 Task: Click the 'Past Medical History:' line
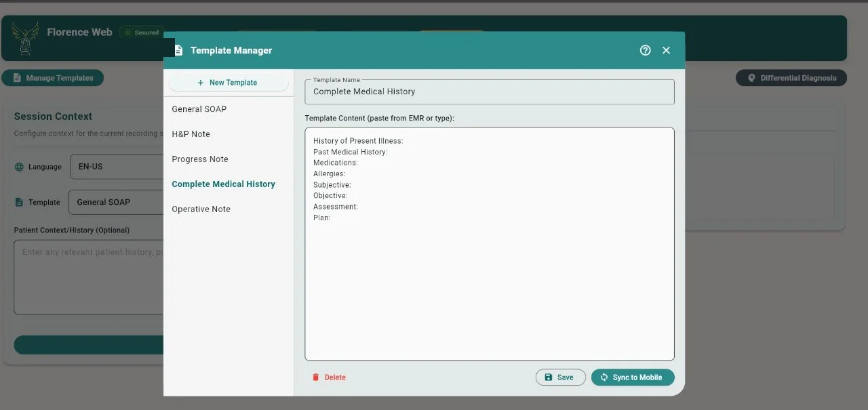click(x=350, y=152)
